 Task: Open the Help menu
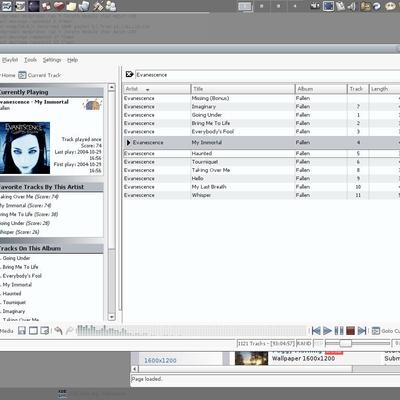[x=72, y=60]
